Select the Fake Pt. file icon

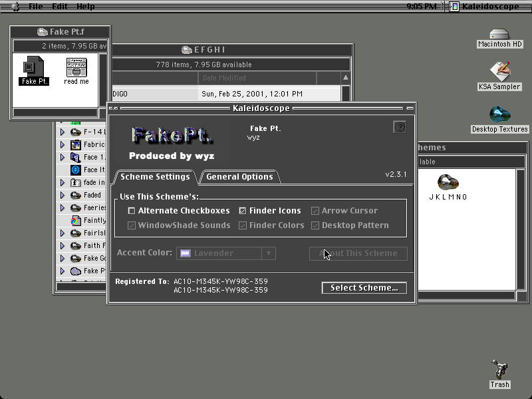point(34,67)
